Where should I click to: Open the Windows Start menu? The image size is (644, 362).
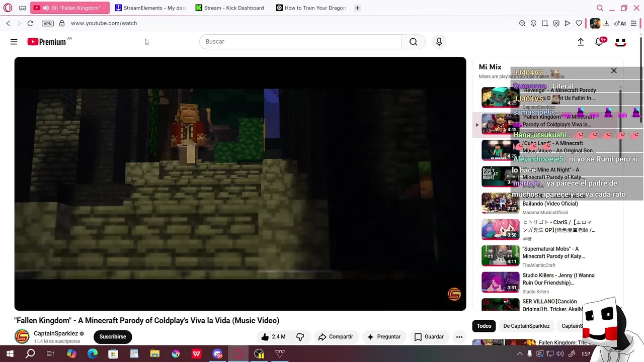pyautogui.click(x=10, y=354)
